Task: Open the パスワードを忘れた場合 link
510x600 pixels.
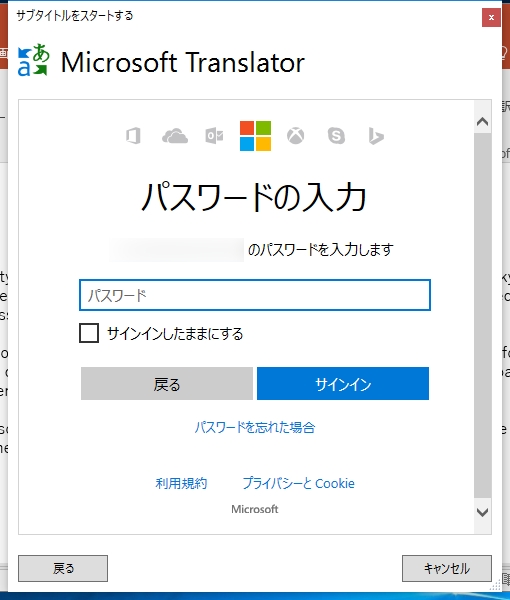Action: [x=255, y=427]
